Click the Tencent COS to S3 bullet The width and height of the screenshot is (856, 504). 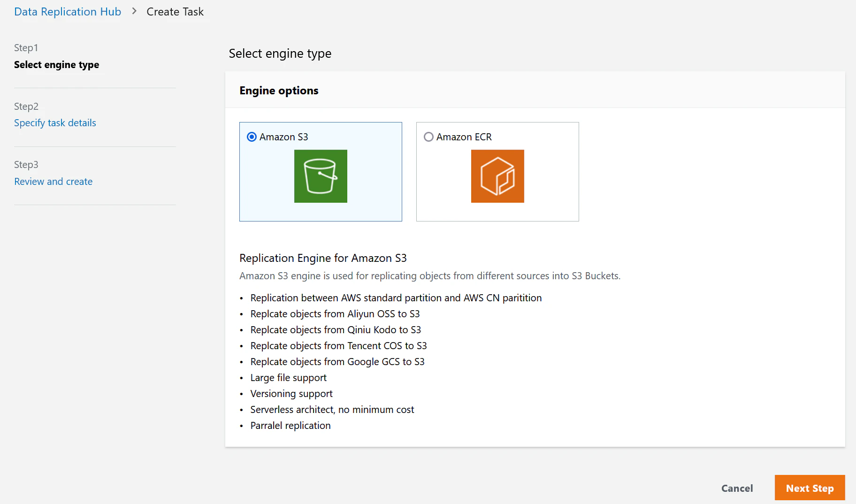339,346
